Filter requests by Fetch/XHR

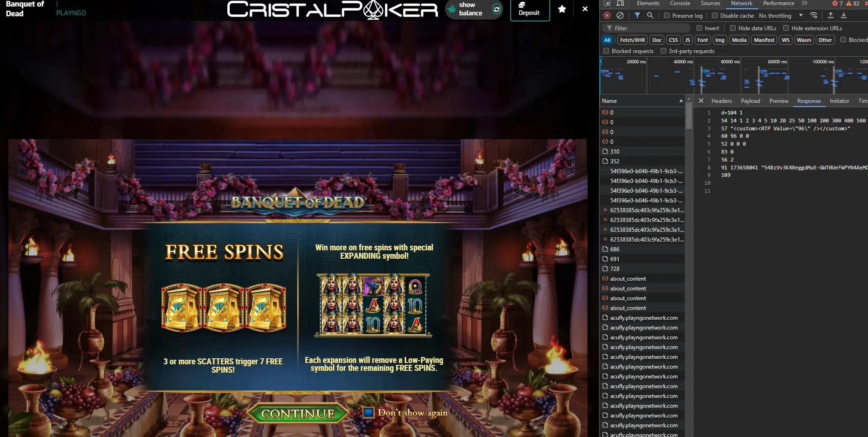633,40
